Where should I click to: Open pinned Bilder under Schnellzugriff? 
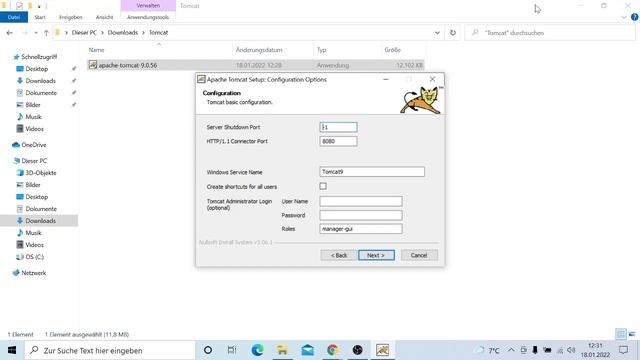[33, 105]
